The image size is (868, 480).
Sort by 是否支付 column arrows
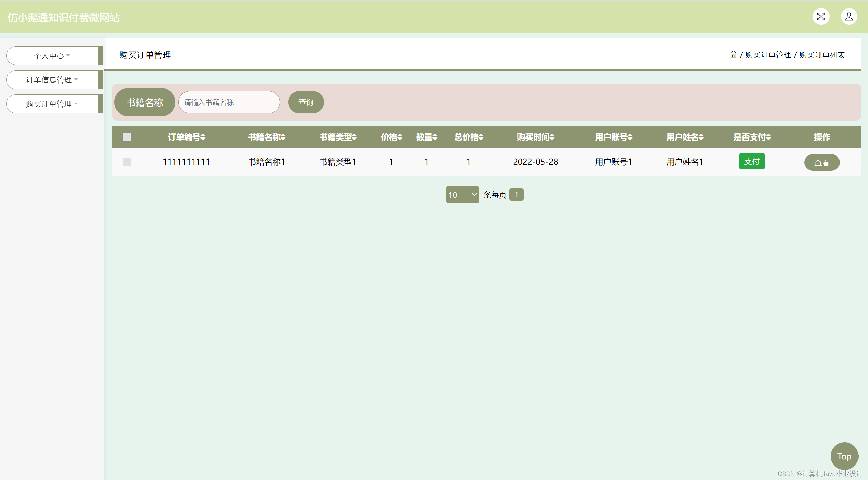pos(768,137)
